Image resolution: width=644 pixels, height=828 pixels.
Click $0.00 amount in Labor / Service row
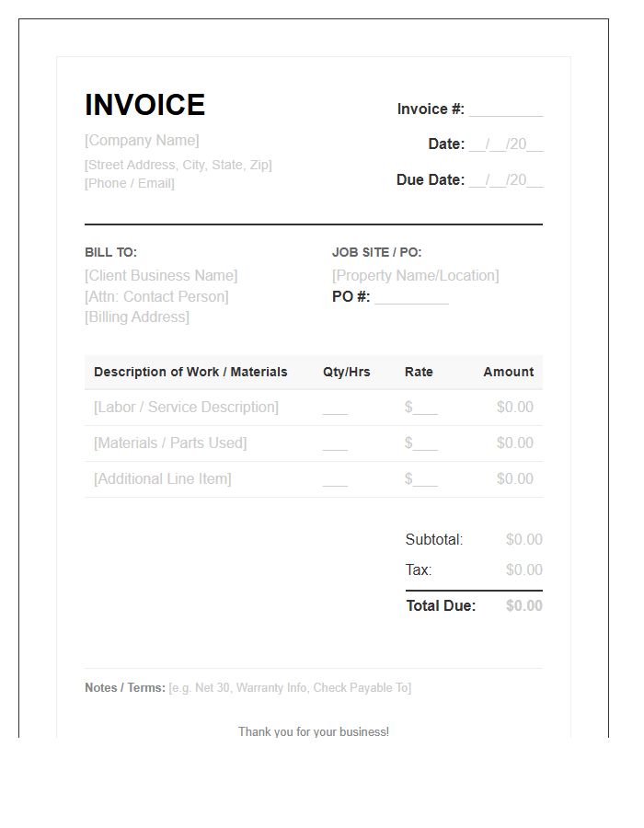click(x=514, y=408)
